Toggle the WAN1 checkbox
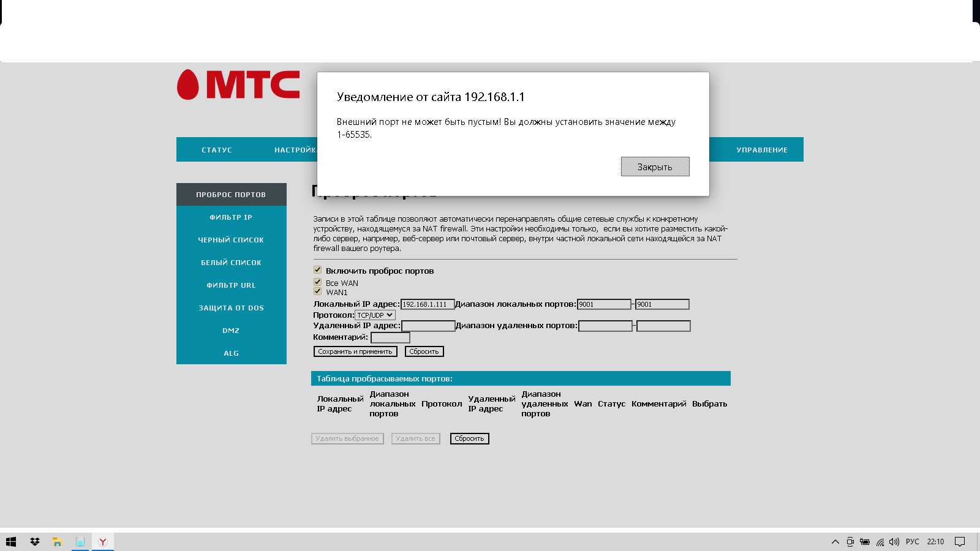This screenshot has height=551, width=980. point(318,291)
